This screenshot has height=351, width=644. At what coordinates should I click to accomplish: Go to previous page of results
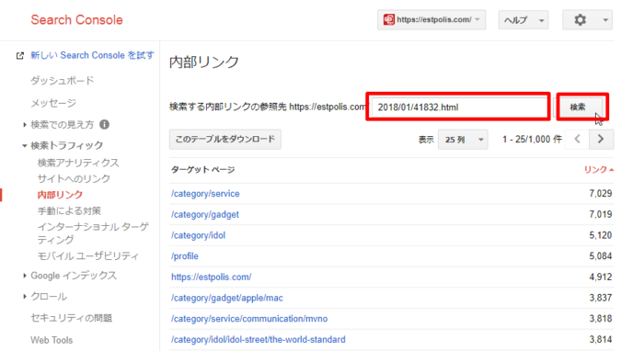tap(577, 139)
